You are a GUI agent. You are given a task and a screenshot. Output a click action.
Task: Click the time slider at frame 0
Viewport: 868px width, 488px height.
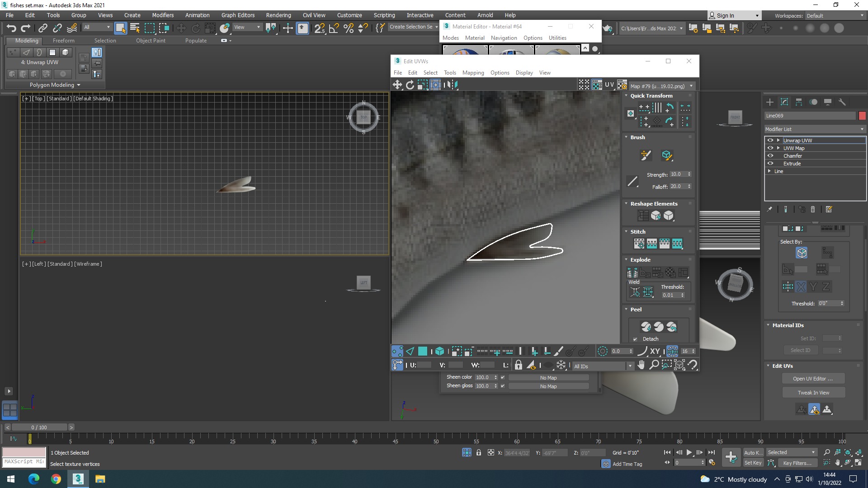(30, 438)
